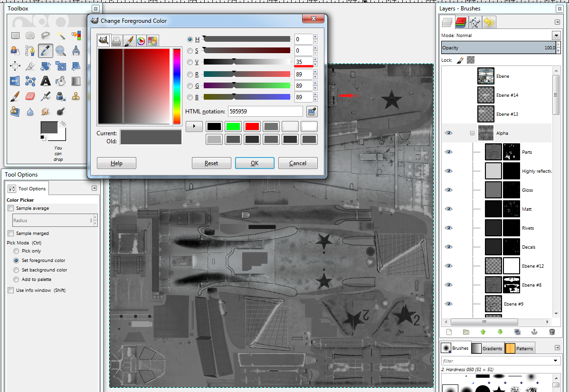This screenshot has height=392, width=569.
Task: Switch to the Gradients tab
Action: pyautogui.click(x=487, y=348)
